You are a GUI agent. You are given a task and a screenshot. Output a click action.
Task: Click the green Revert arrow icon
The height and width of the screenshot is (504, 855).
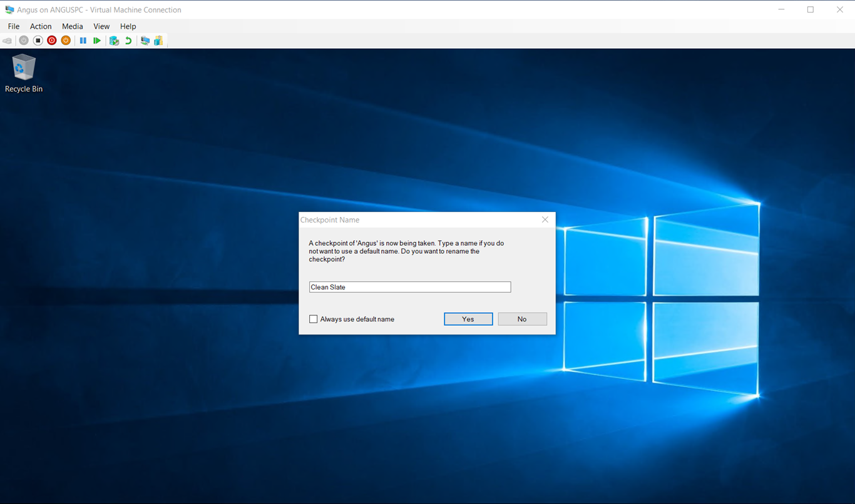(128, 41)
